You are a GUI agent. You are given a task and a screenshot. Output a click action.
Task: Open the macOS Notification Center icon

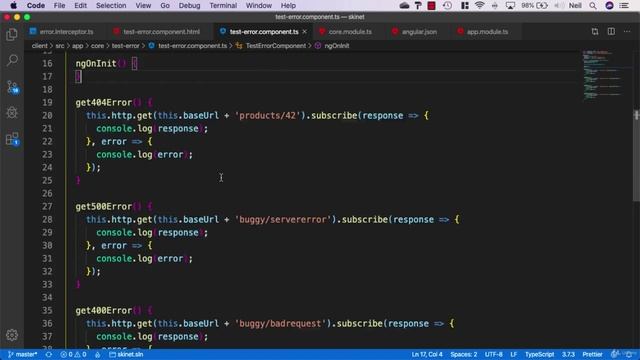[x=624, y=6]
